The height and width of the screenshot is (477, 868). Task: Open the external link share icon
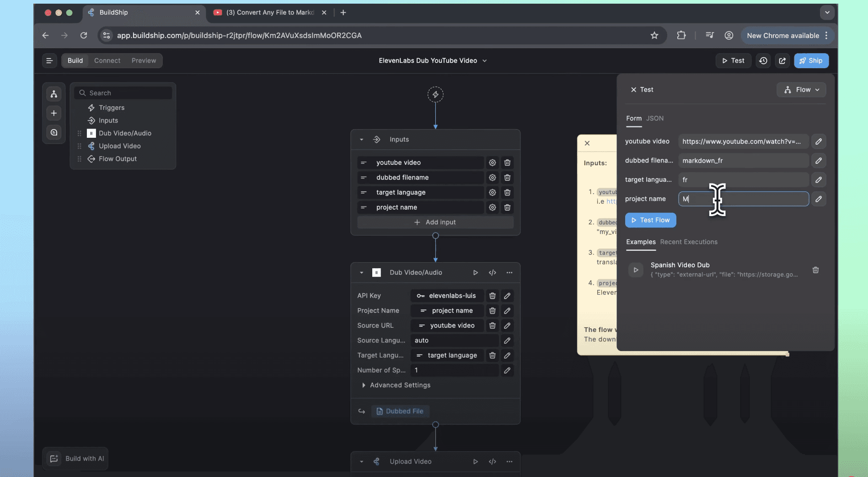tap(782, 60)
